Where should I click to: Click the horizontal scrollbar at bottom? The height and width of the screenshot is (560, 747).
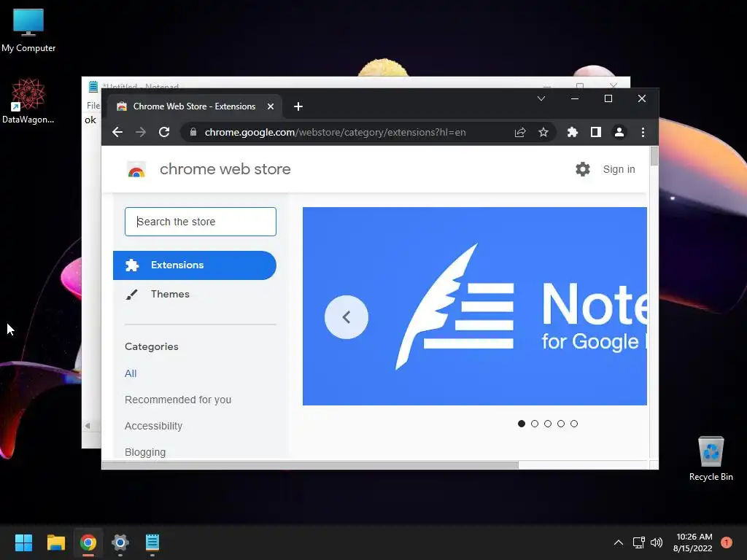pyautogui.click(x=310, y=465)
